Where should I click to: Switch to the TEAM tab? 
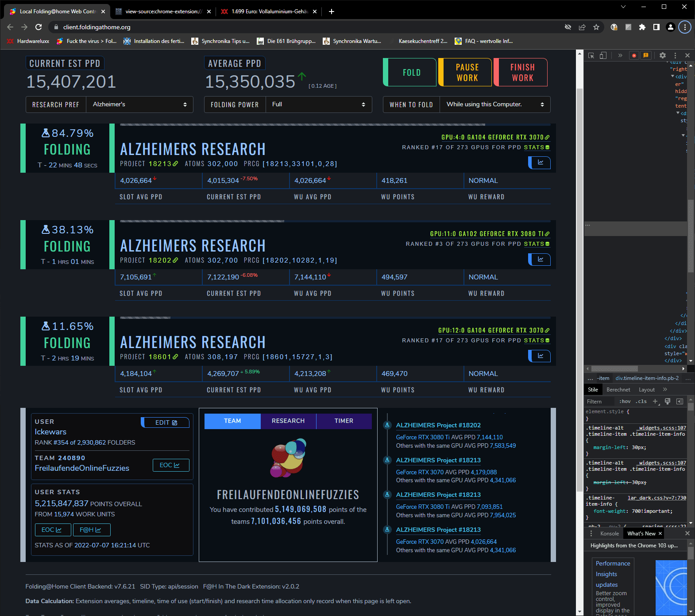(232, 421)
